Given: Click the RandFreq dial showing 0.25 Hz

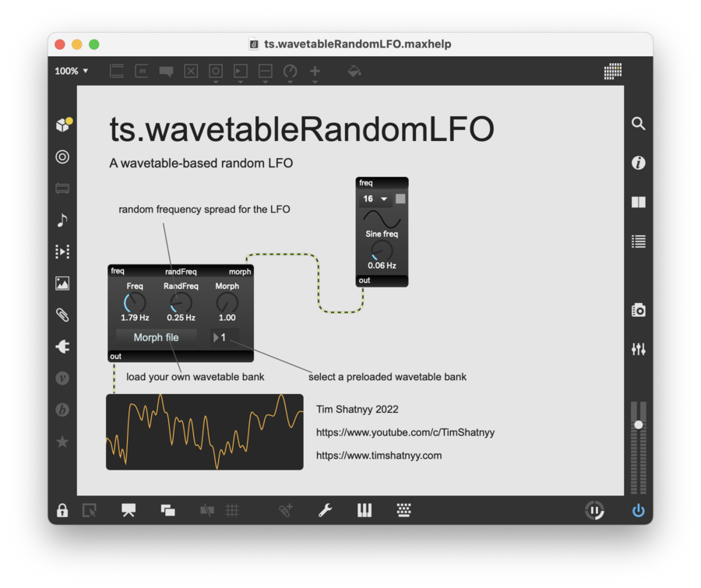Looking at the screenshot, I should pyautogui.click(x=181, y=303).
